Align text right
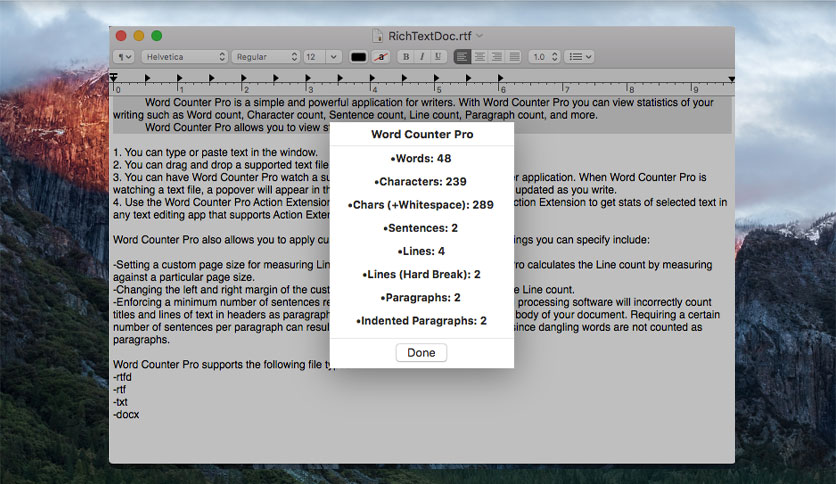 coord(497,57)
